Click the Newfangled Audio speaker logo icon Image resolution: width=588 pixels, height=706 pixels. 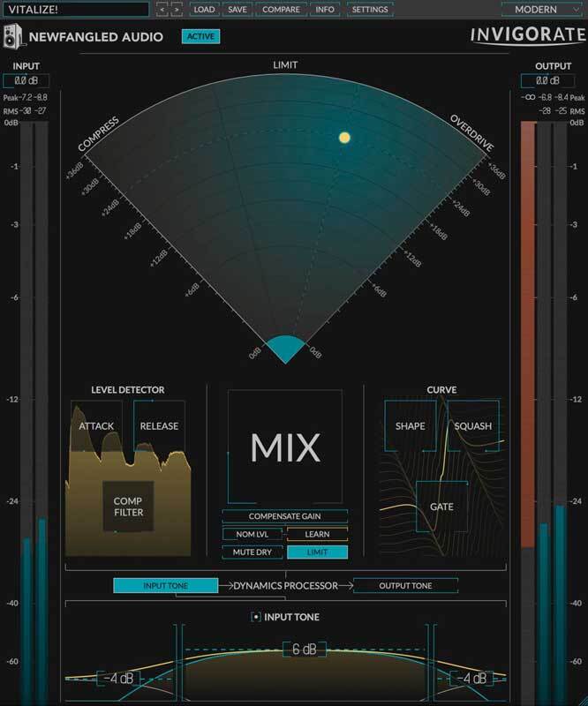click(x=13, y=37)
